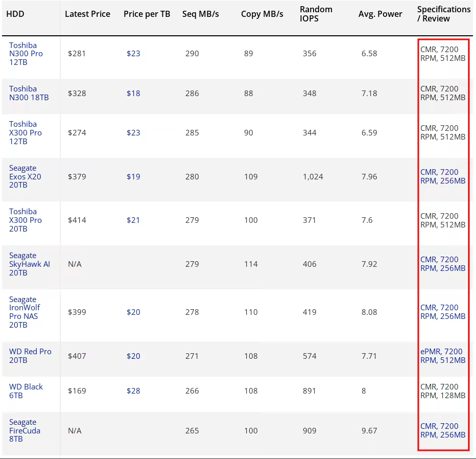The width and height of the screenshot is (476, 459).
Task: Click the Random IOPS column header
Action: (316, 14)
